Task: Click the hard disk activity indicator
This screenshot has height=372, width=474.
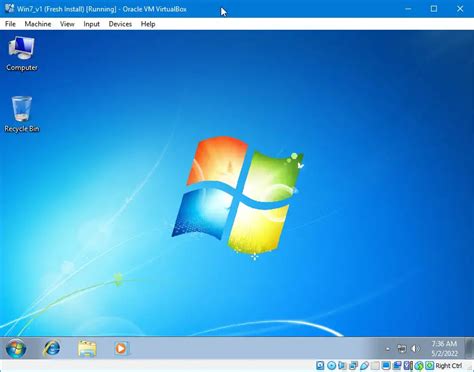Action: (x=320, y=366)
